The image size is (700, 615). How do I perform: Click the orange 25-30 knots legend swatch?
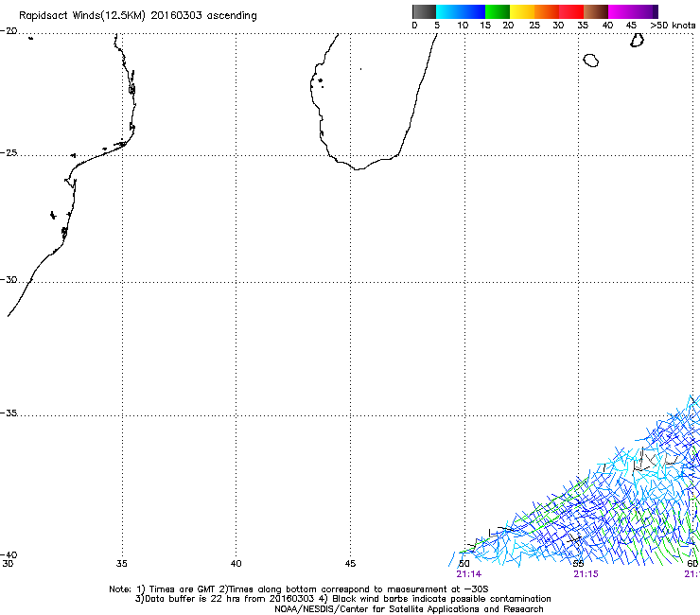[547, 11]
